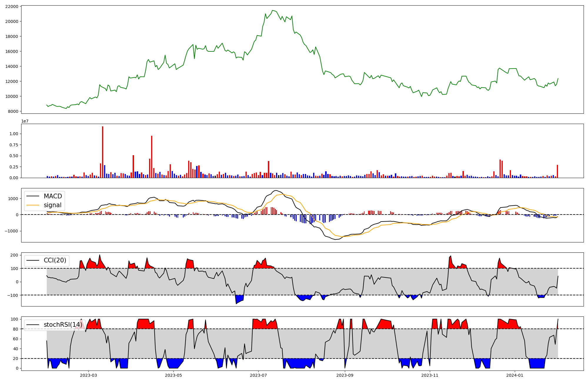Select the CCI(20) legend entry
Viewport: 588px width, 382px height.
point(55,260)
